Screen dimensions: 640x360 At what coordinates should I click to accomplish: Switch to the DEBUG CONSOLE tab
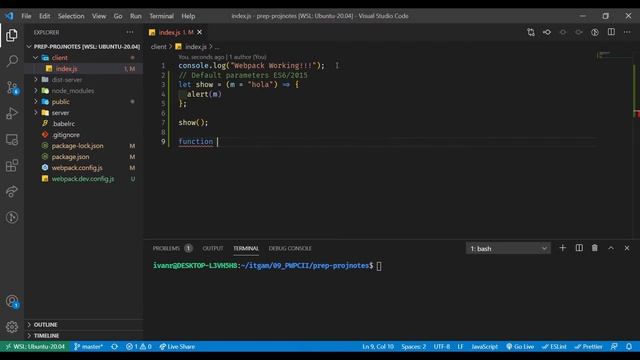click(x=290, y=248)
